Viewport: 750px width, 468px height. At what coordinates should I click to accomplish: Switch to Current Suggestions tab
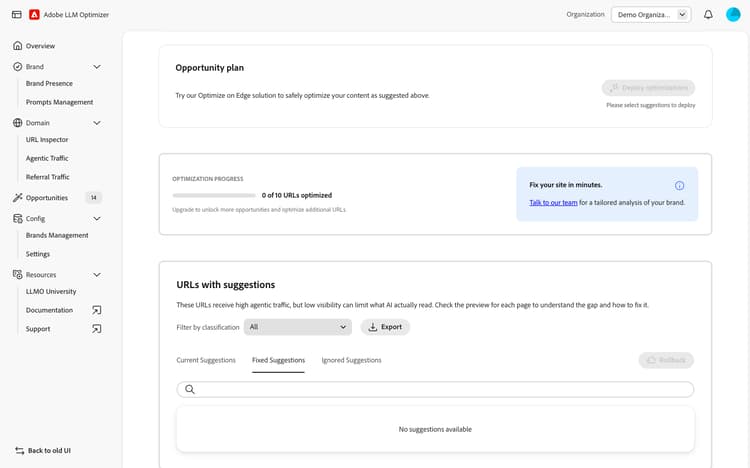(x=206, y=360)
